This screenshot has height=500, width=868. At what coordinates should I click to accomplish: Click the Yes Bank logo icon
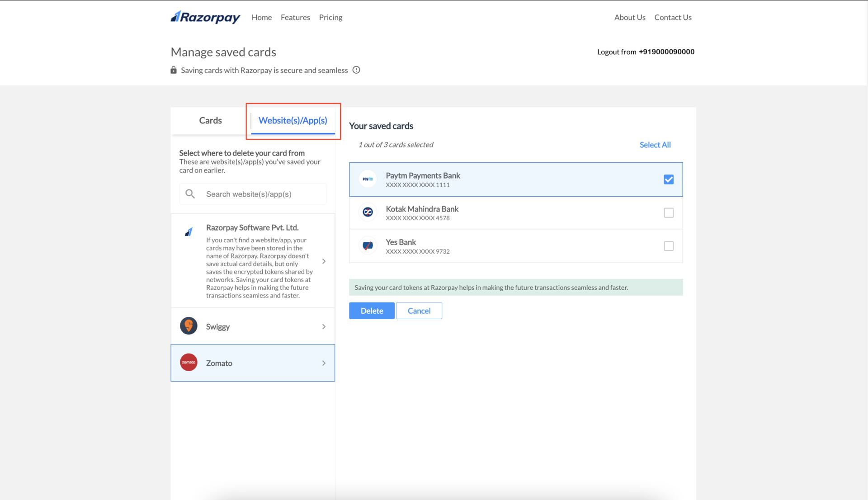[x=368, y=245]
